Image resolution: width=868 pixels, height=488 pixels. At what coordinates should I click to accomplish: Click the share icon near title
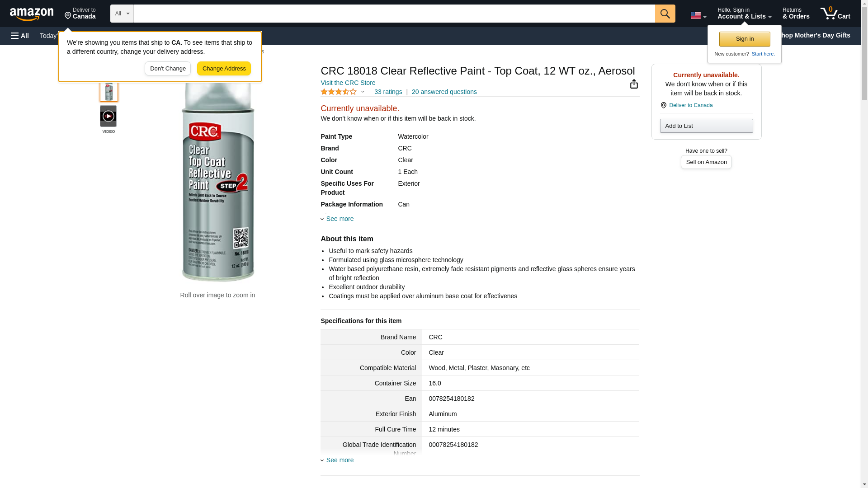click(634, 84)
